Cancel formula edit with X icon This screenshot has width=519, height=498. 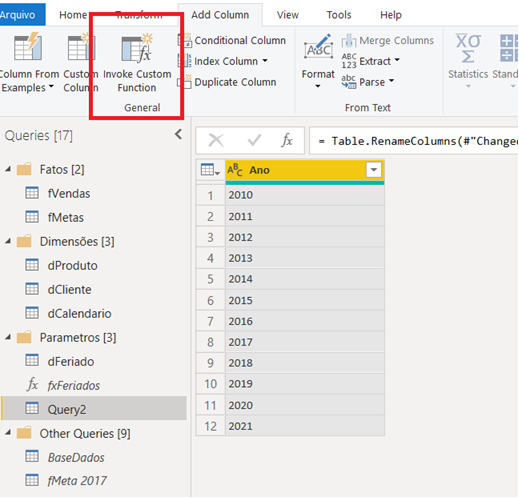click(216, 140)
